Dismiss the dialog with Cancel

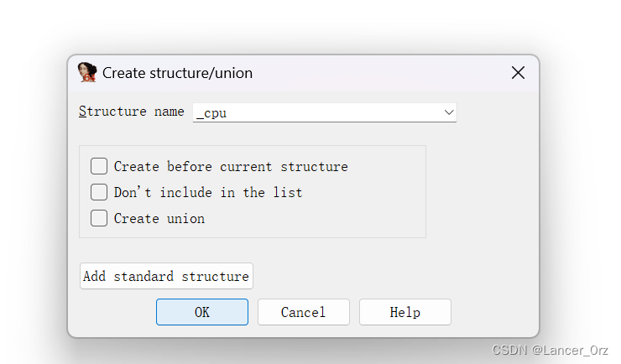303,312
